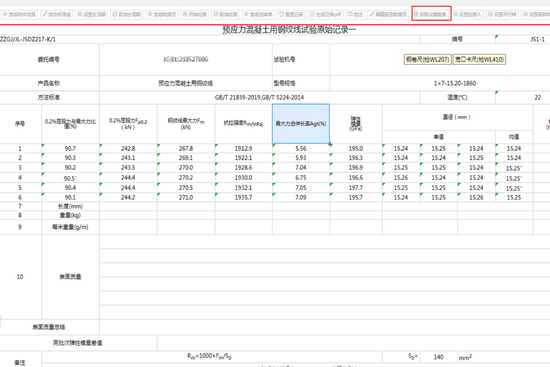Generate record PDF with 生成记录pdf
Viewport: 550px width, 367px height.
pyautogui.click(x=325, y=14)
